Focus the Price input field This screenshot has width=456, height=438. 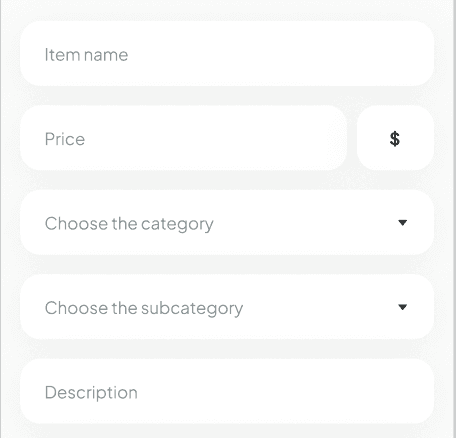pos(183,138)
